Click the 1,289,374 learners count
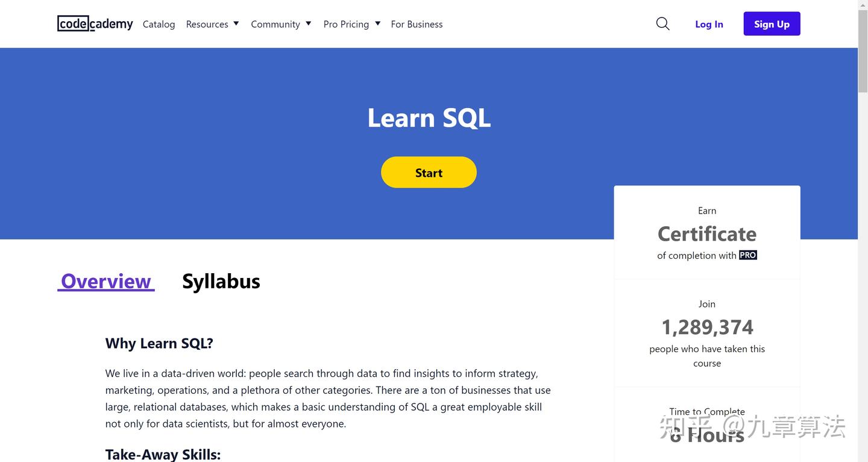Screen dimensions: 868x462 tap(707, 327)
